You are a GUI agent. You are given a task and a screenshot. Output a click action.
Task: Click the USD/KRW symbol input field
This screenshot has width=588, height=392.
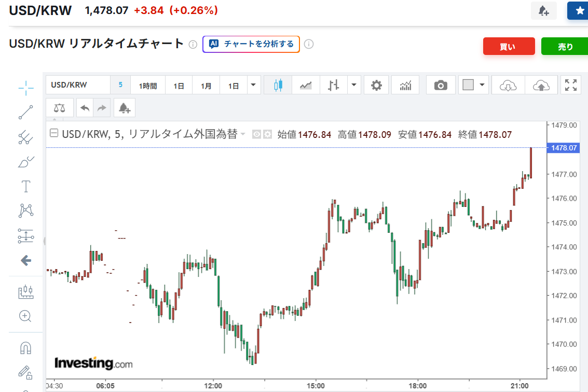pos(78,85)
